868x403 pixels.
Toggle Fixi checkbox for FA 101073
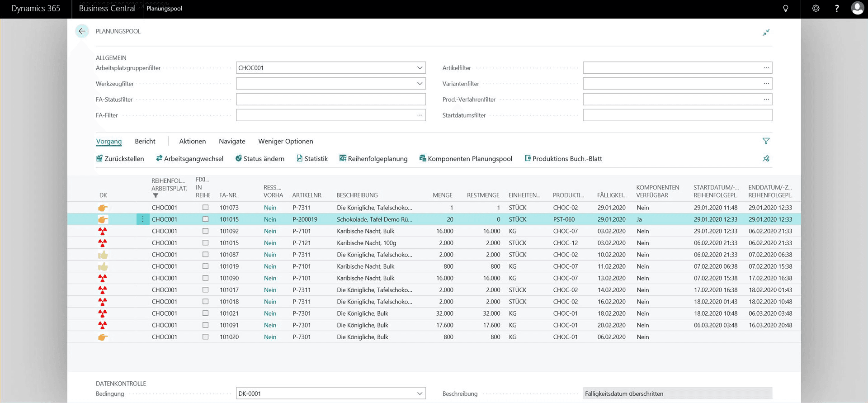pos(206,208)
